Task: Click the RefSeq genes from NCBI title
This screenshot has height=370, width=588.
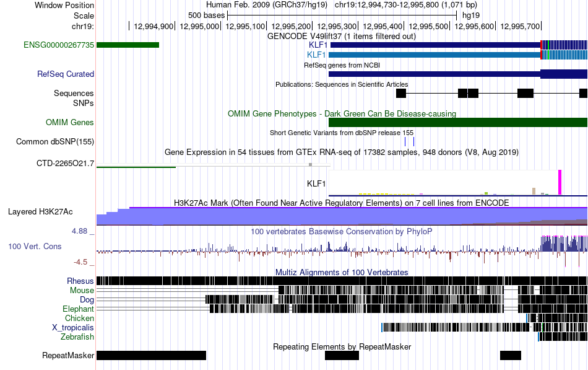Action: (x=342, y=65)
